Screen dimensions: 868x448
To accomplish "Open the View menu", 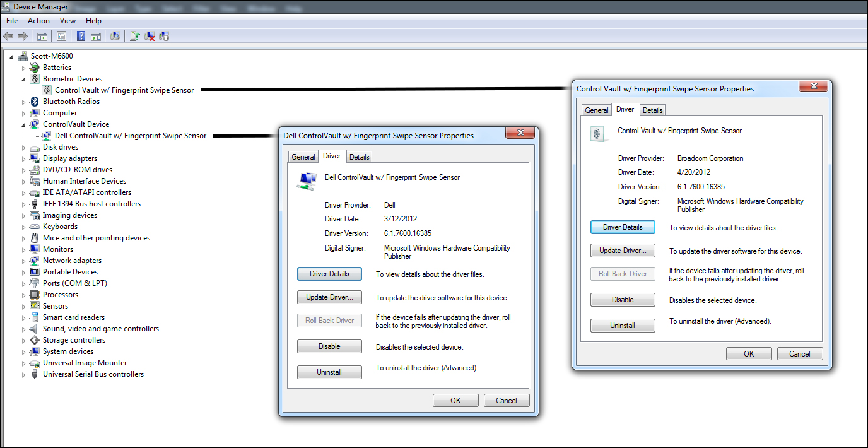I will coord(68,21).
